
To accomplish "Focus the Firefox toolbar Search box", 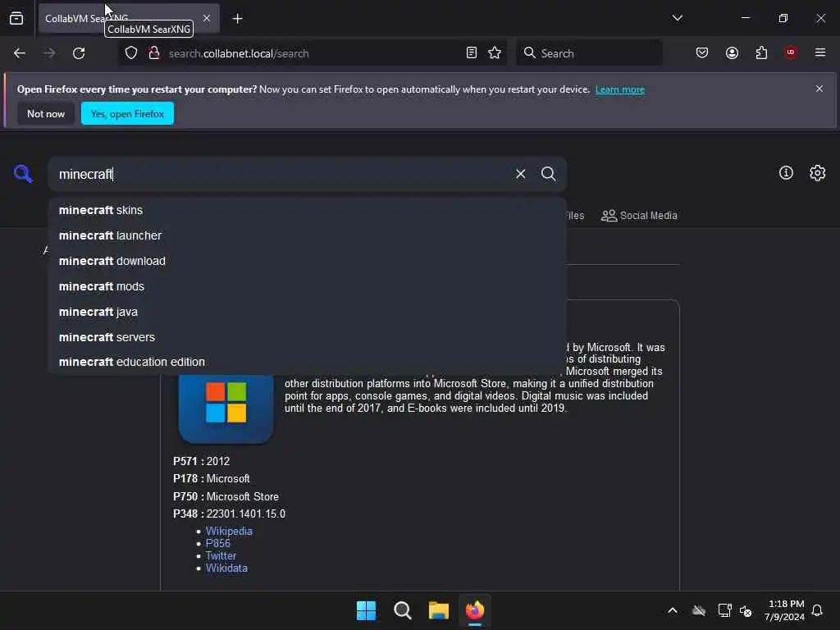I will tap(589, 53).
